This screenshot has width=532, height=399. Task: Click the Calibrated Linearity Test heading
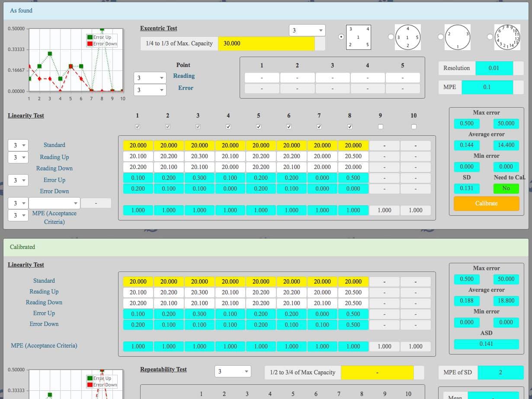(26, 265)
